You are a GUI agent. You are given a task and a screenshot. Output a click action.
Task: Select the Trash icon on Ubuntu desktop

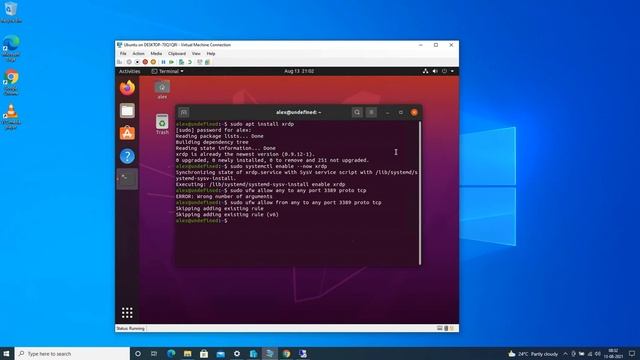click(x=162, y=124)
